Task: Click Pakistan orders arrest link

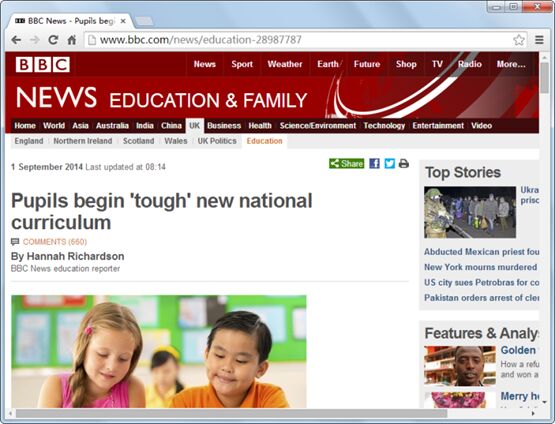Action: (481, 298)
